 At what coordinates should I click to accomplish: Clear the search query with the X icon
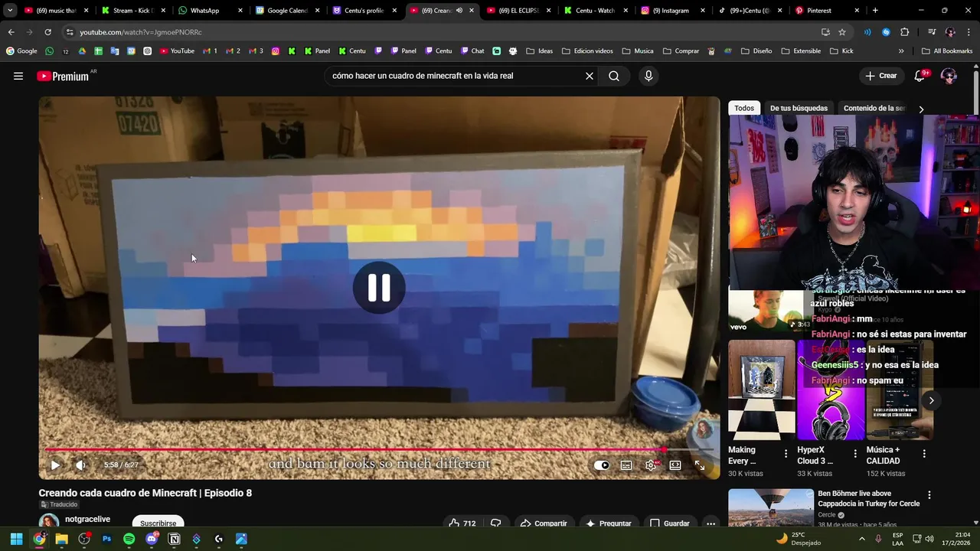point(590,76)
